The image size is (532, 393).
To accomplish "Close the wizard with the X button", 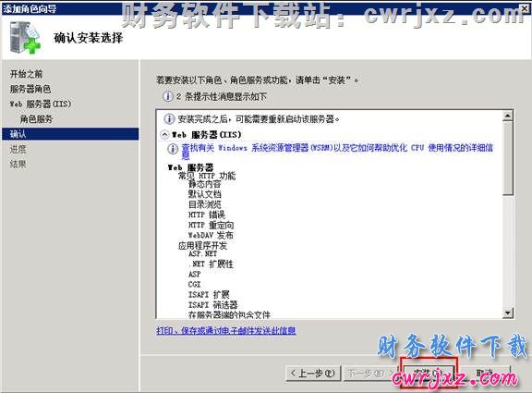I will tap(525, 8).
